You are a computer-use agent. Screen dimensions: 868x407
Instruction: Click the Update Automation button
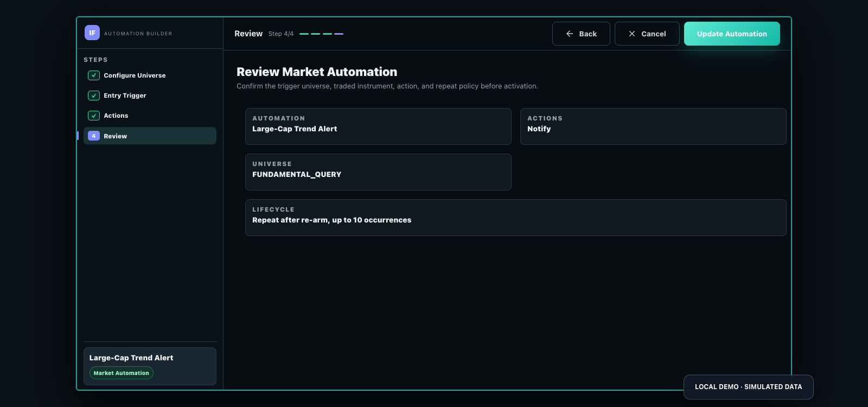coord(732,34)
